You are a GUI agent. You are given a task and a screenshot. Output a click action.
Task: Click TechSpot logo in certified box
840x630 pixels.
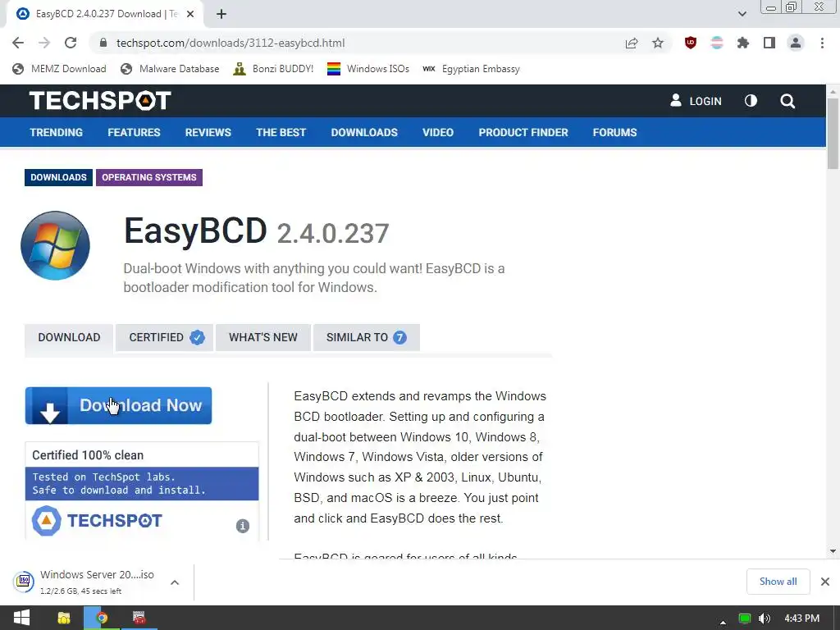click(x=97, y=521)
